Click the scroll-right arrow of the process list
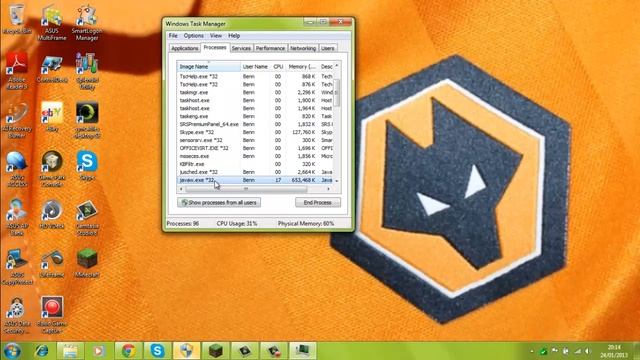 [x=329, y=189]
